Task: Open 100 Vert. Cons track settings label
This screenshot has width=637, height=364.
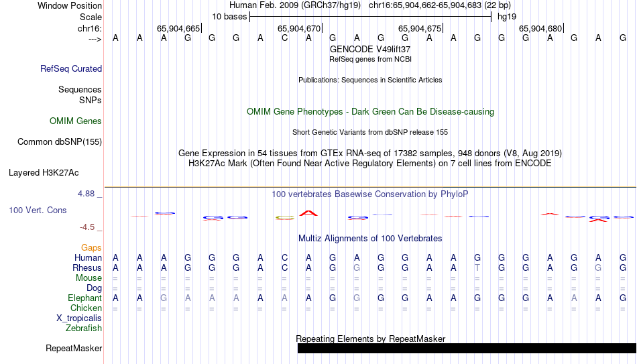Action: click(x=38, y=210)
